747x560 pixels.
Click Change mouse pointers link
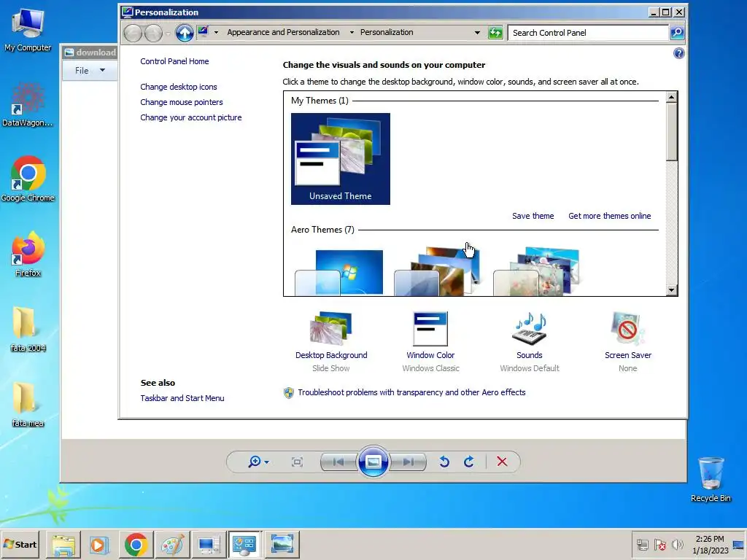182,102
